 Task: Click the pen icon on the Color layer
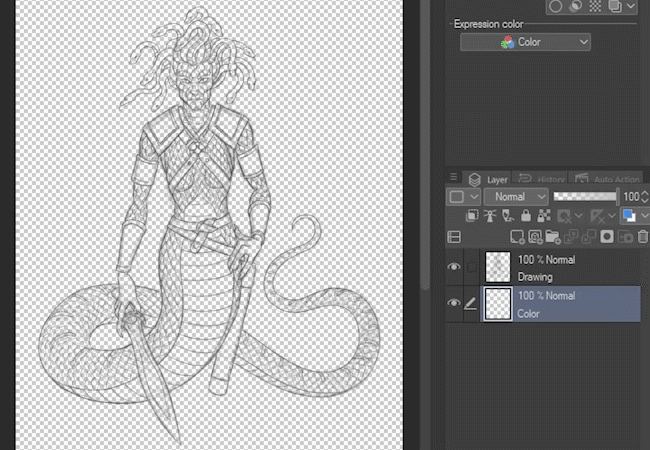click(x=471, y=304)
